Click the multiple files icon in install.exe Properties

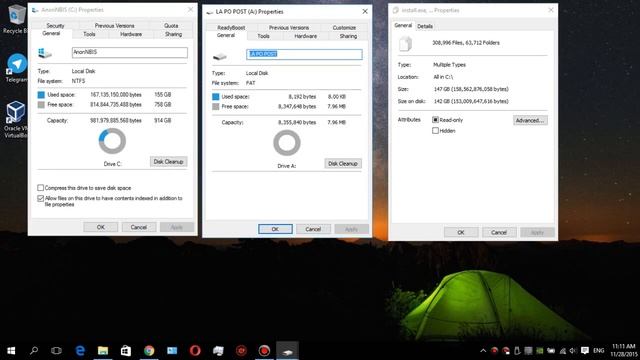tap(405, 44)
